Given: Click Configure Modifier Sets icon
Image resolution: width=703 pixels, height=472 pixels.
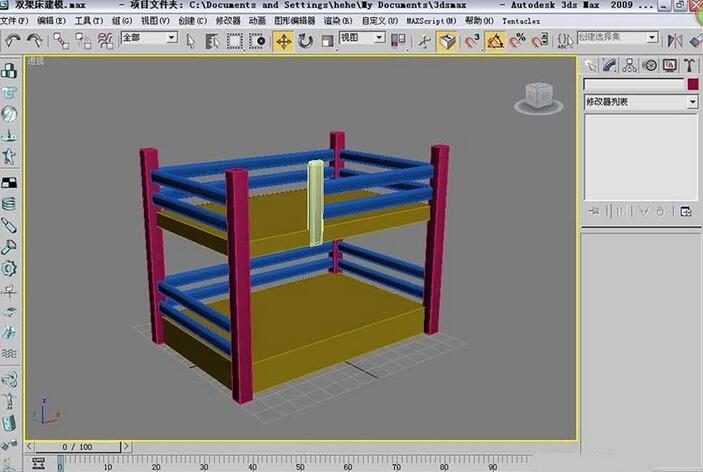Looking at the screenshot, I should pyautogui.click(x=686, y=211).
